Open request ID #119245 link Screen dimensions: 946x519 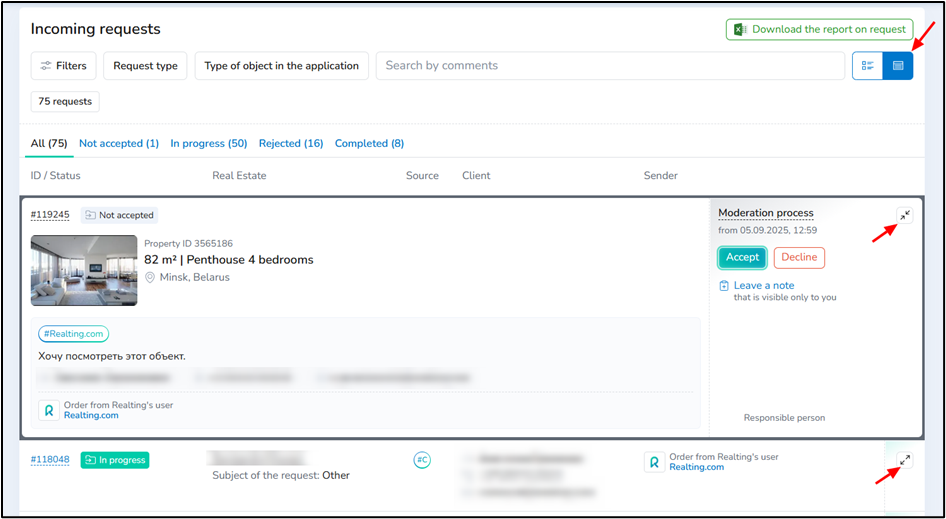[x=50, y=215]
